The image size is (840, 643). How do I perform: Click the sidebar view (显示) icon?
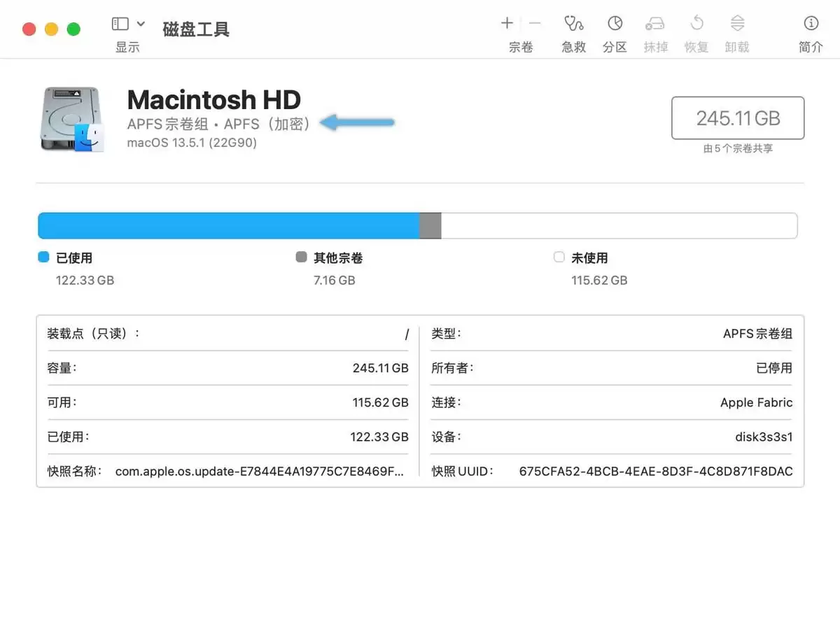pyautogui.click(x=120, y=23)
